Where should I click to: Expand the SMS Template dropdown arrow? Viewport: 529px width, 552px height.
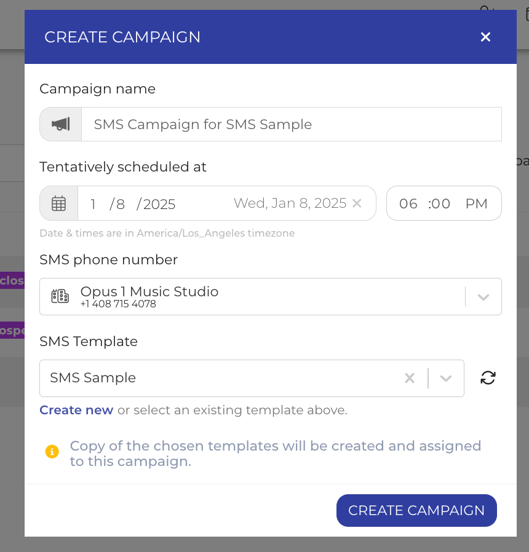pos(446,378)
